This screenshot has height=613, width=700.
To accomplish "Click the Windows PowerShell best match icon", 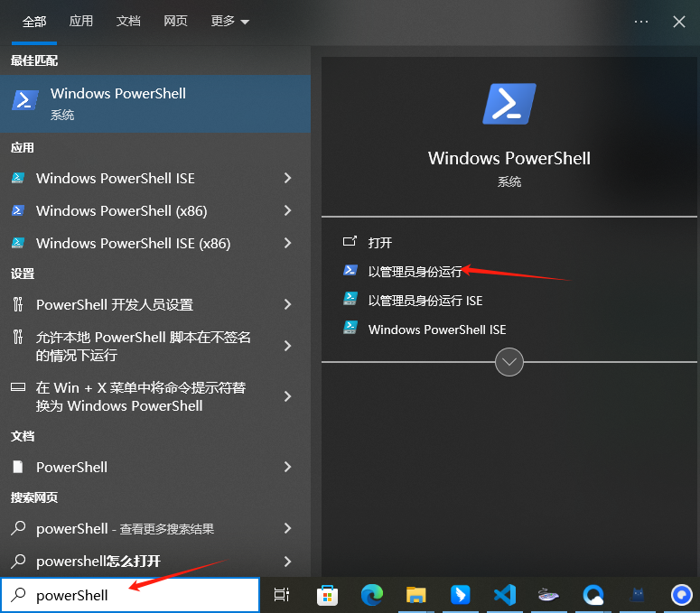I will click(24, 100).
